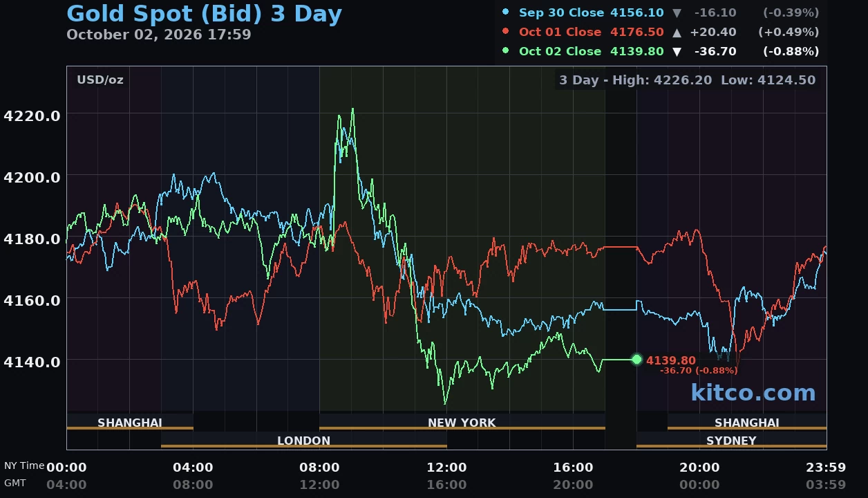
Task: Click the Oct 02 down arrow indicator
Action: tap(677, 52)
